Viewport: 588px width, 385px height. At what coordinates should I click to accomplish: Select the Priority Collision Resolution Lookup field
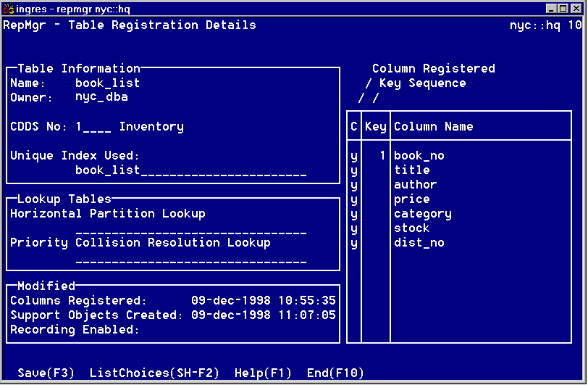pos(190,257)
